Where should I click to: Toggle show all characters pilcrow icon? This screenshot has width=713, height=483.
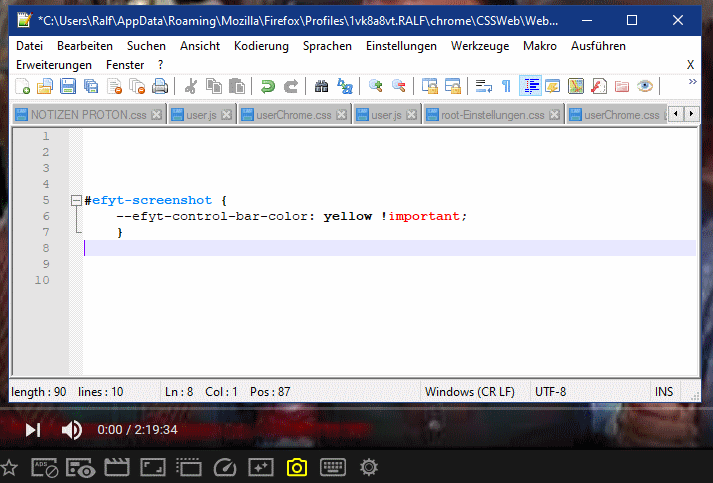(506, 87)
